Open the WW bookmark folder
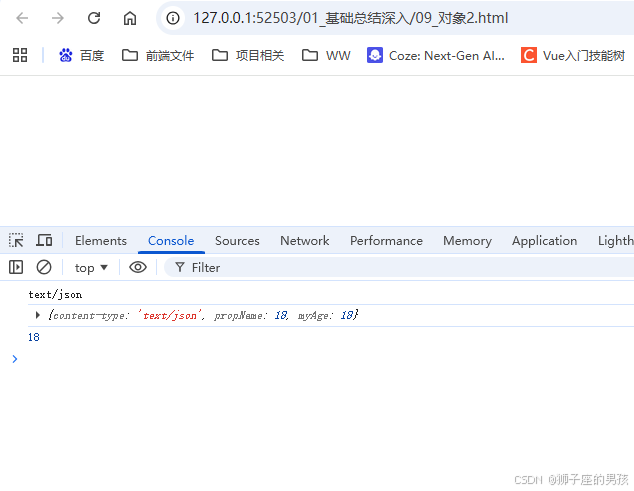This screenshot has height=491, width=634. [326, 55]
